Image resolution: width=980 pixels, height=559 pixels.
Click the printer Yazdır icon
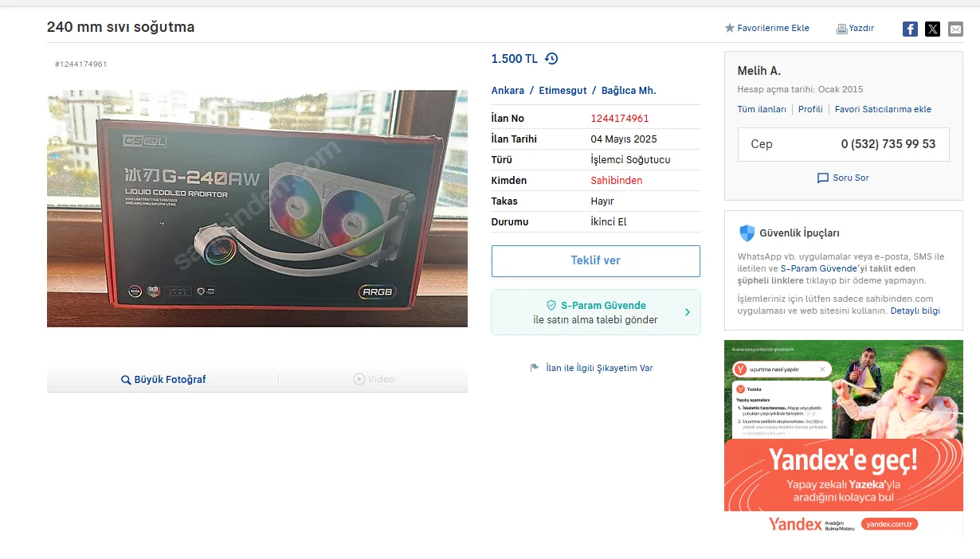[x=841, y=29]
